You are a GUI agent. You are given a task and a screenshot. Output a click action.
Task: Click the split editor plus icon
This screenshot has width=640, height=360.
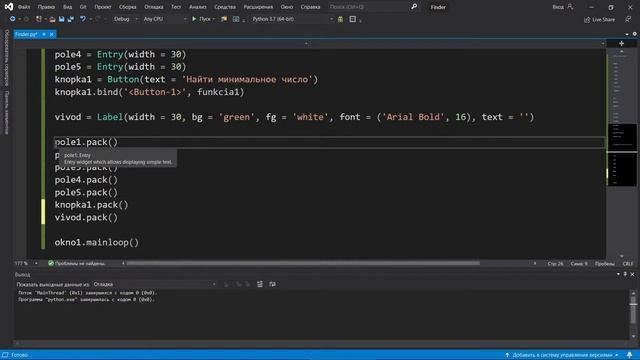click(x=622, y=43)
